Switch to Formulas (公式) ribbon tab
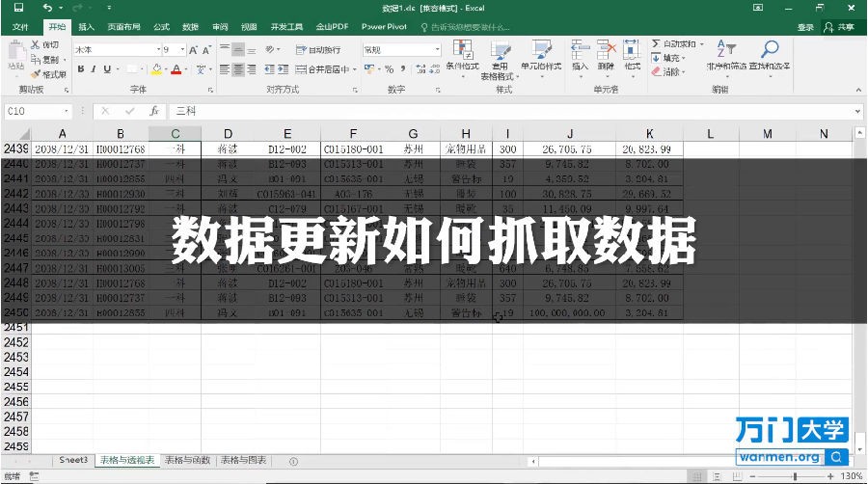 tap(161, 27)
